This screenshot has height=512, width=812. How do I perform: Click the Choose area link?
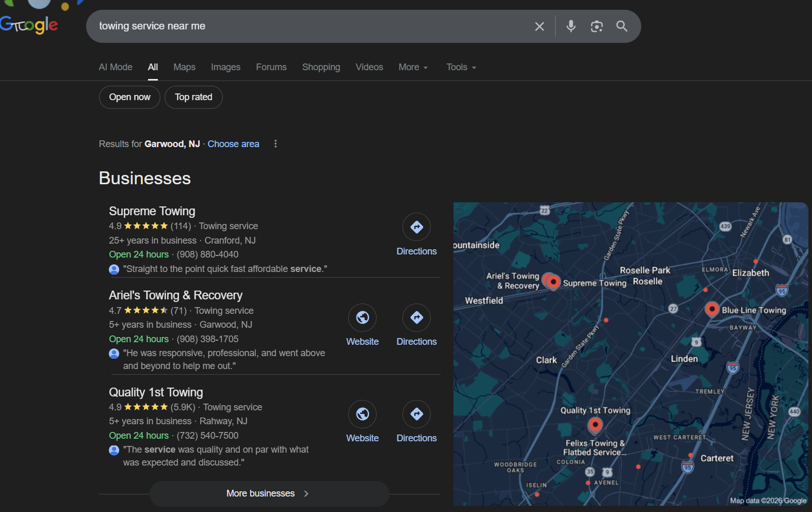[x=233, y=144]
